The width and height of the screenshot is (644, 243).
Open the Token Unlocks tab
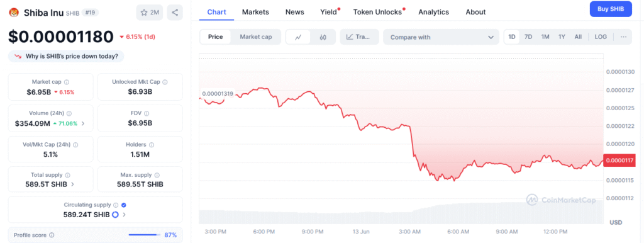tap(377, 12)
